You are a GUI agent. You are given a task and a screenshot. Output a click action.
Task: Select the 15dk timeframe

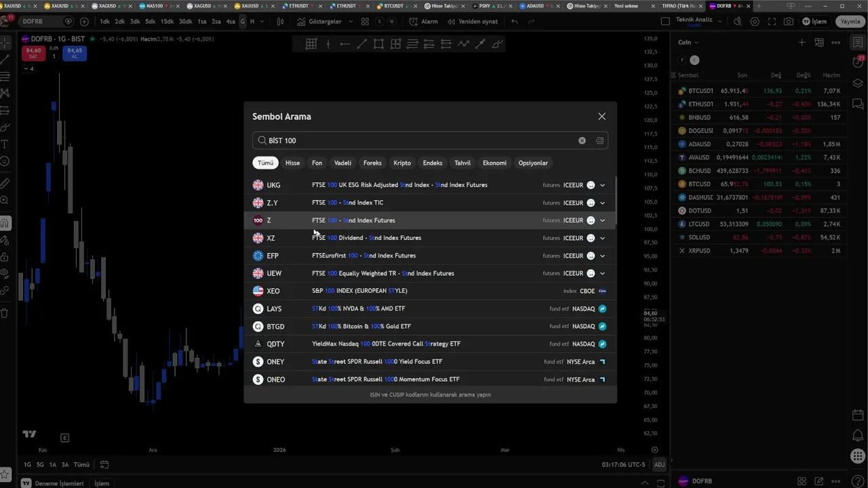[167, 22]
